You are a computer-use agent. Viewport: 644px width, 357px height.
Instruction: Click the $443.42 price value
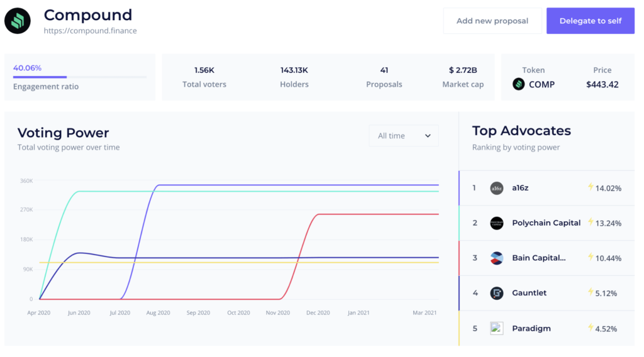click(602, 84)
